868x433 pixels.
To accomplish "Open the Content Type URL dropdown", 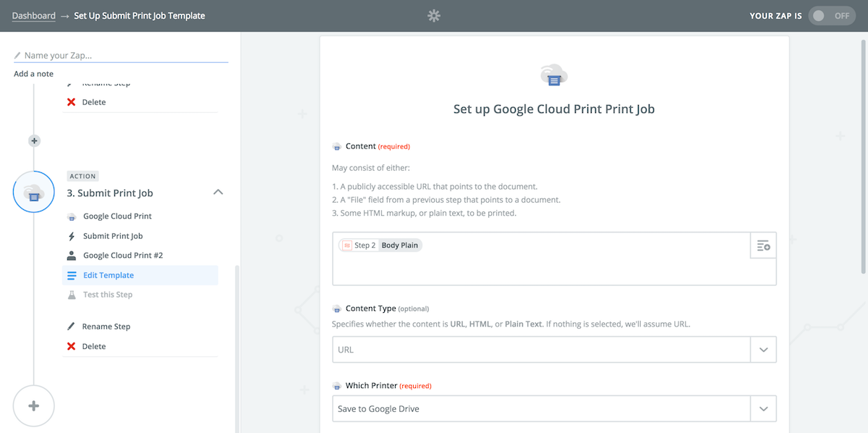I will click(554, 349).
